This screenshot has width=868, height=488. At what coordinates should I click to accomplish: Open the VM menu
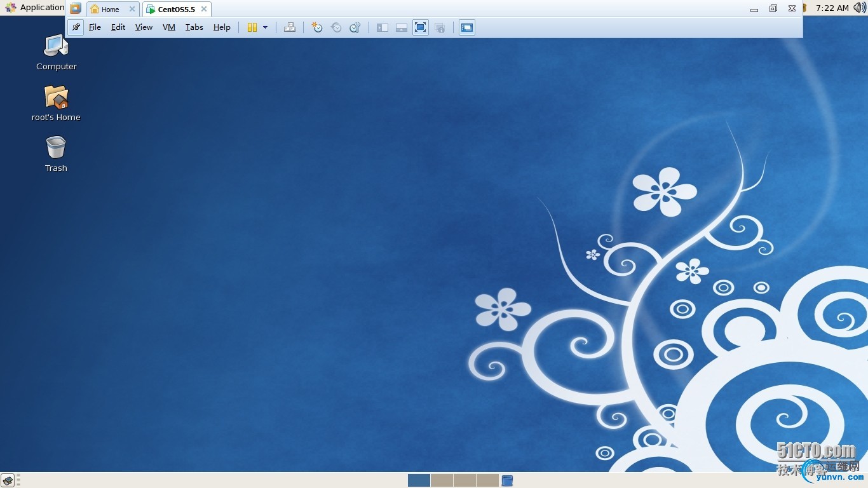tap(169, 27)
